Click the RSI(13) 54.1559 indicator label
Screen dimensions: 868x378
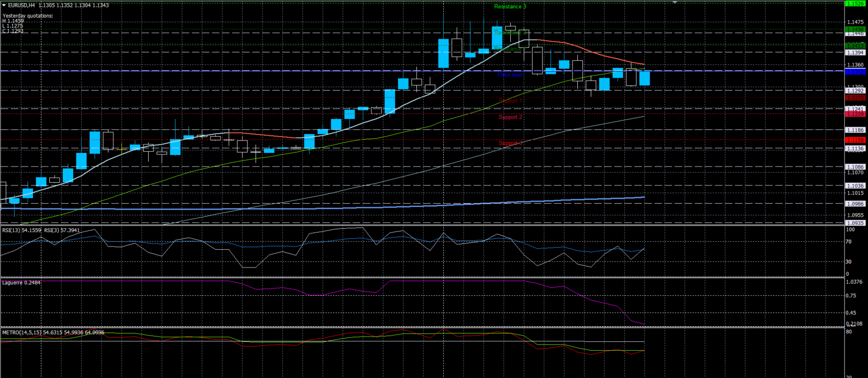pos(21,230)
